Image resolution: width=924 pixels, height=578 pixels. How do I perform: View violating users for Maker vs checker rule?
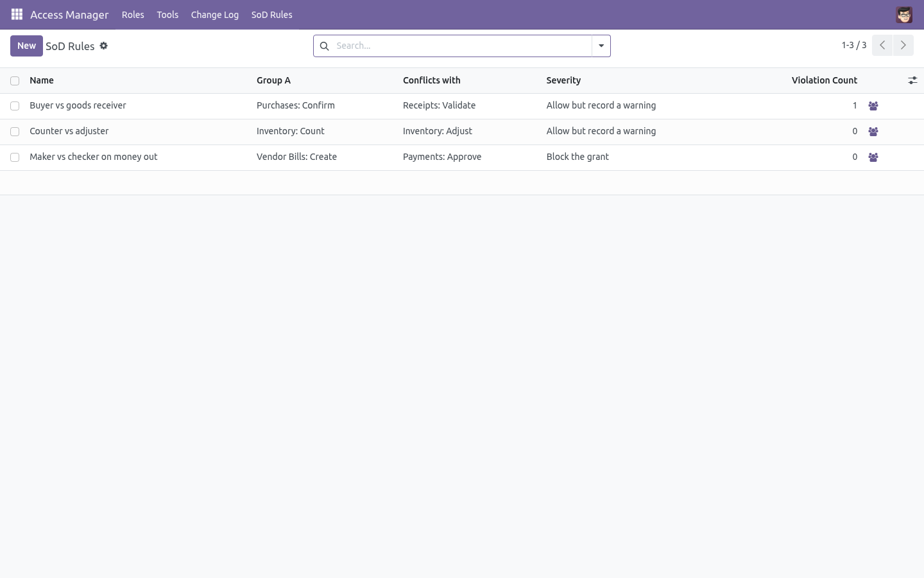pyautogui.click(x=873, y=157)
